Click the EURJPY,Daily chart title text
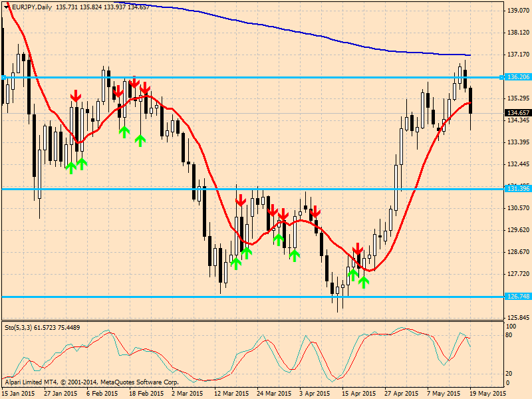 31,7
